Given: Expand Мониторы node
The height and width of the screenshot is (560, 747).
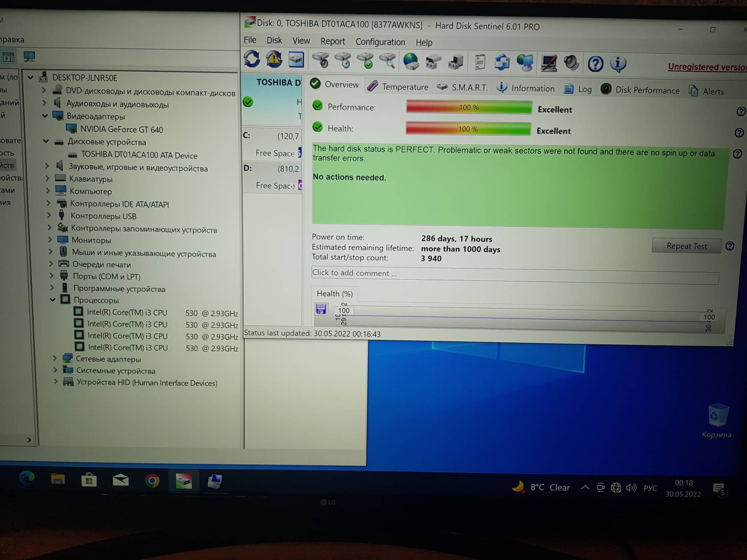Looking at the screenshot, I should [50, 240].
